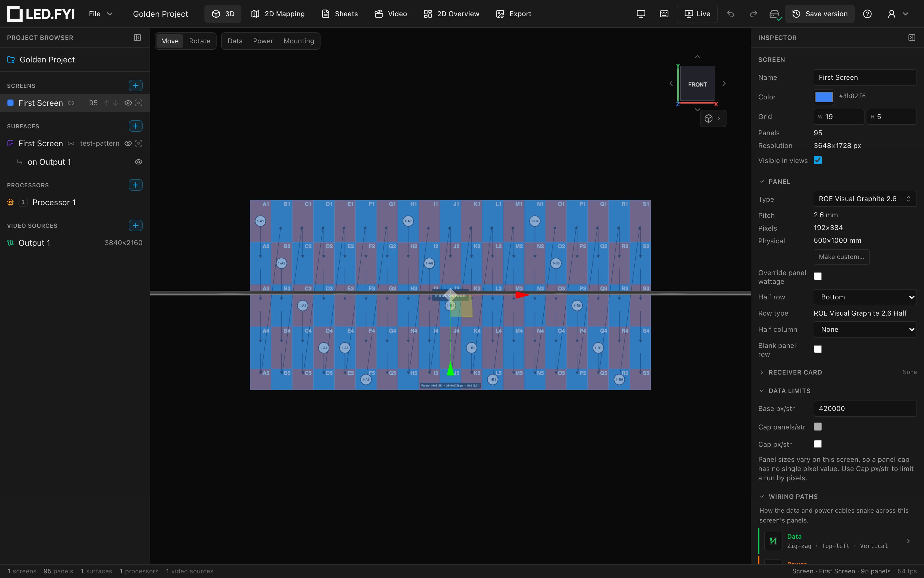The width and height of the screenshot is (924, 578).
Task: Open the user account dropdown
Action: coord(898,14)
